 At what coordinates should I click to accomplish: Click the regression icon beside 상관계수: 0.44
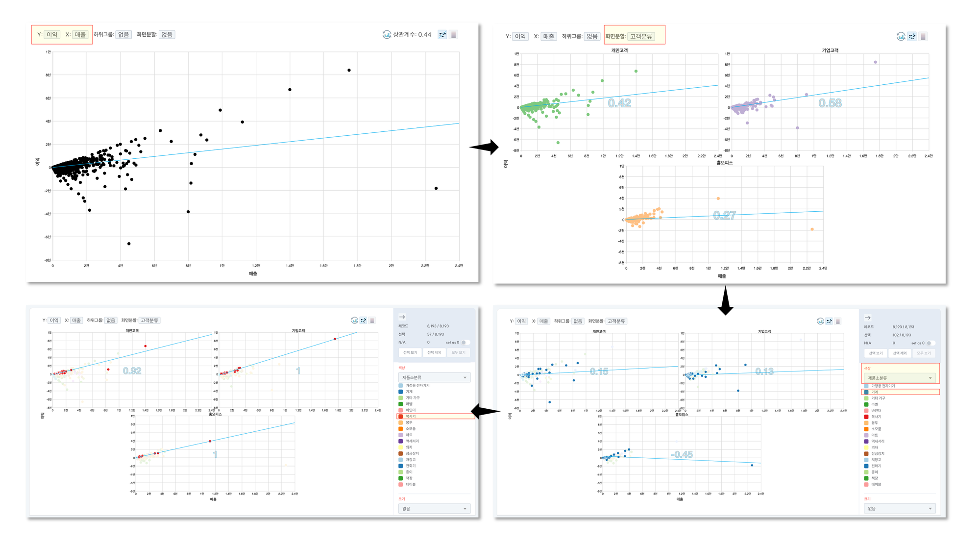pyautogui.click(x=387, y=34)
